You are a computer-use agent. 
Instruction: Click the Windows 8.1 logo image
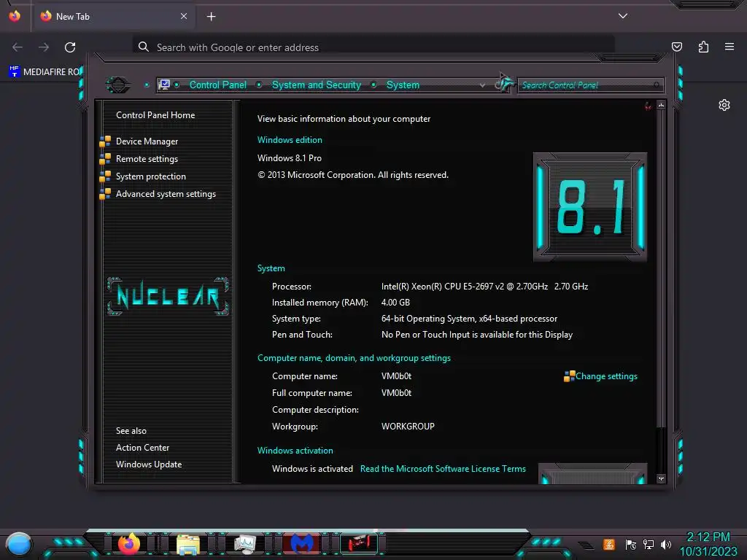coord(589,206)
